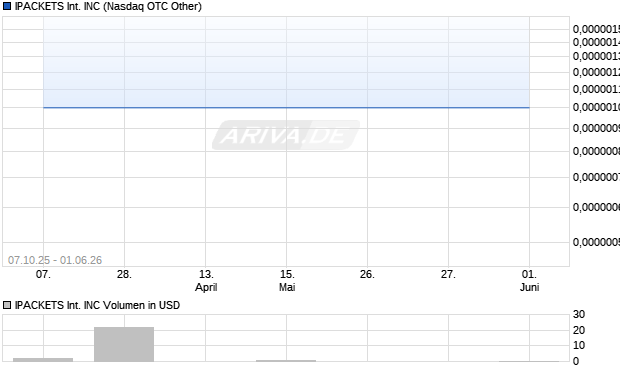The image size is (620, 371).
Task: Click the x-axis label 26.
Action: click(x=367, y=274)
